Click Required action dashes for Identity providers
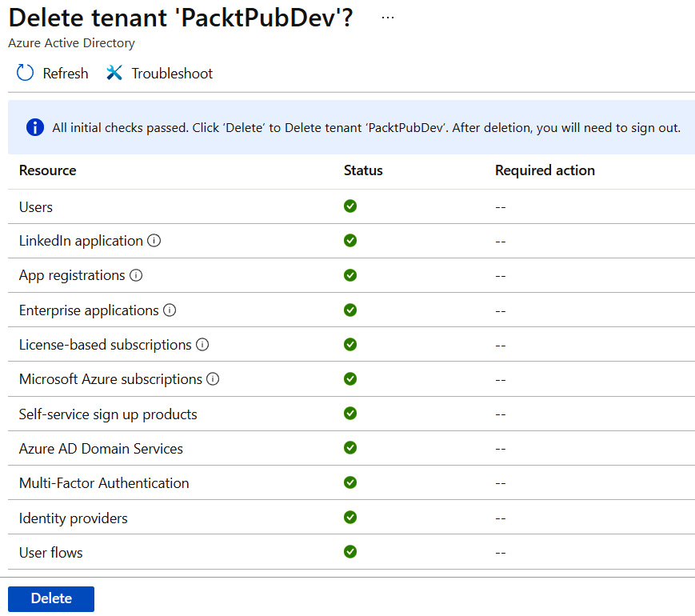This screenshot has width=695, height=616. 501,518
